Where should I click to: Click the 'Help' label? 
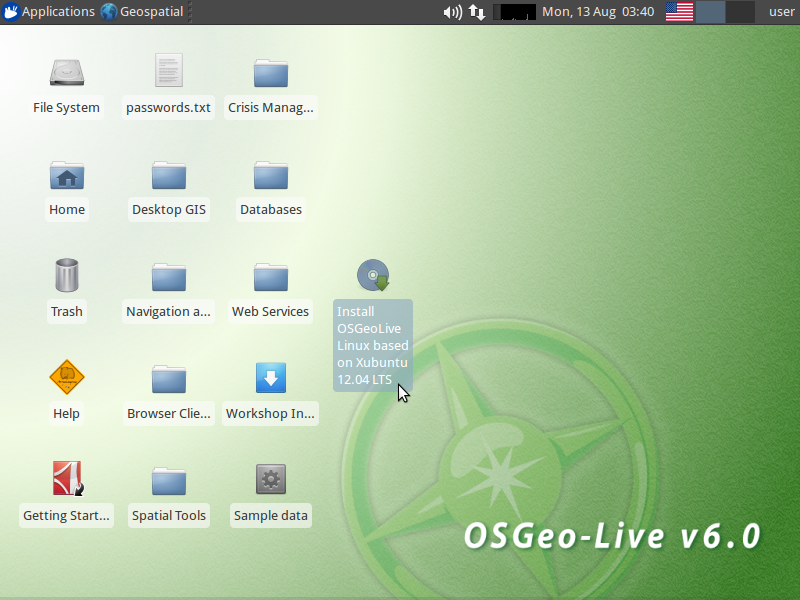coord(66,414)
